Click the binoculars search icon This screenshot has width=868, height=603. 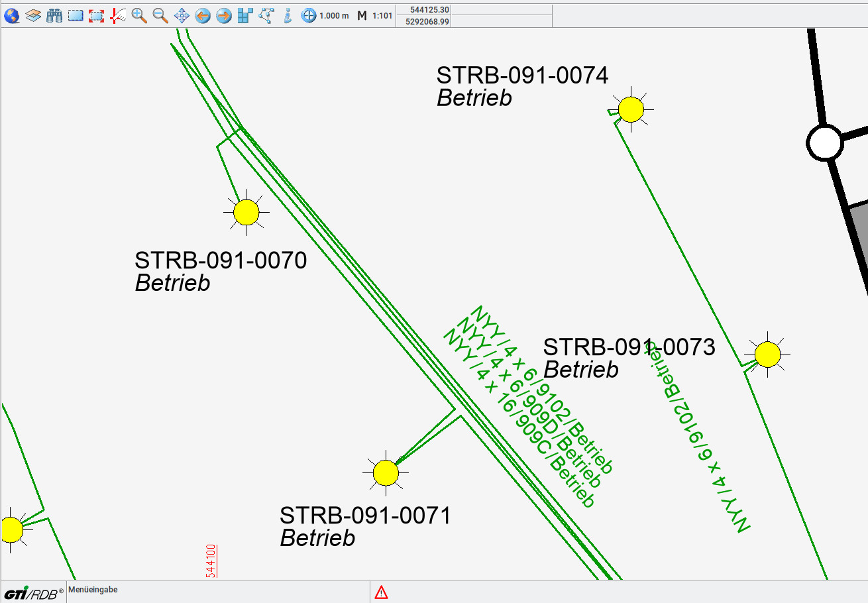pos(54,16)
